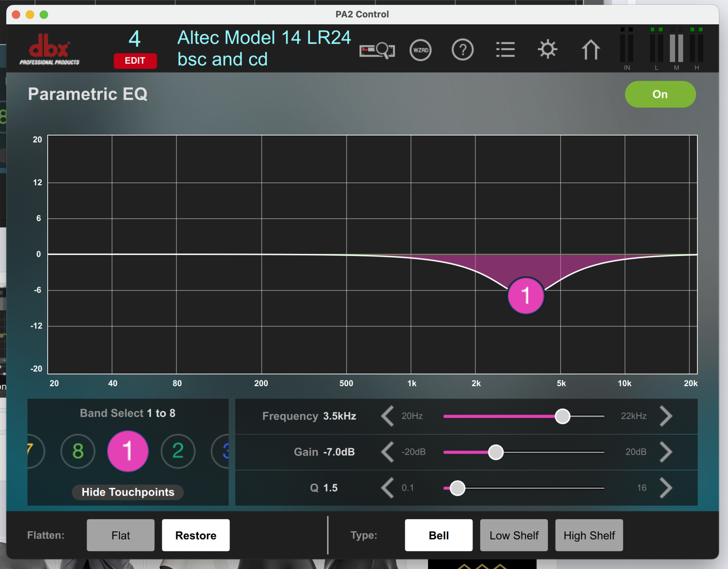Image resolution: width=728 pixels, height=569 pixels.
Task: Launch the WZRD setup wizard
Action: click(x=421, y=50)
